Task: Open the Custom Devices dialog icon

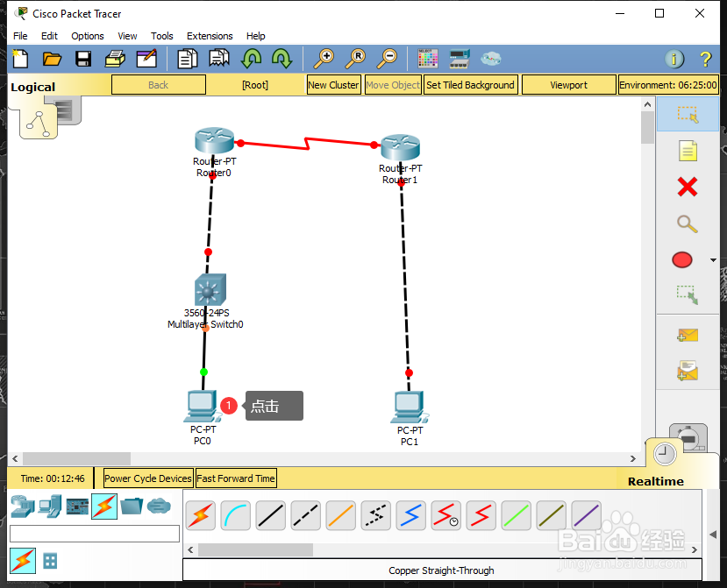Action: (460, 59)
